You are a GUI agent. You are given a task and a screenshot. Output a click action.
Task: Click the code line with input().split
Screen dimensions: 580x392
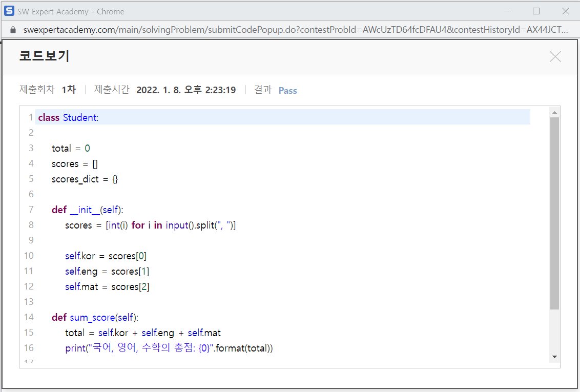pos(150,225)
